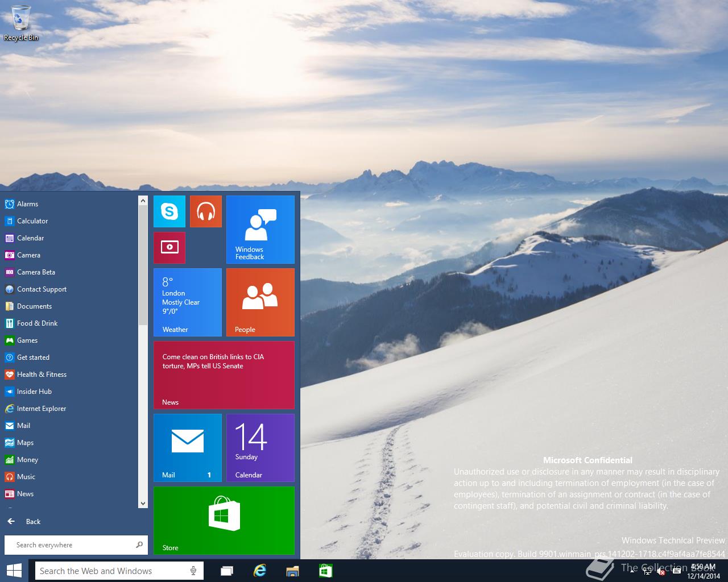Click the volume tray icon
This screenshot has width=728, height=582.
661,571
